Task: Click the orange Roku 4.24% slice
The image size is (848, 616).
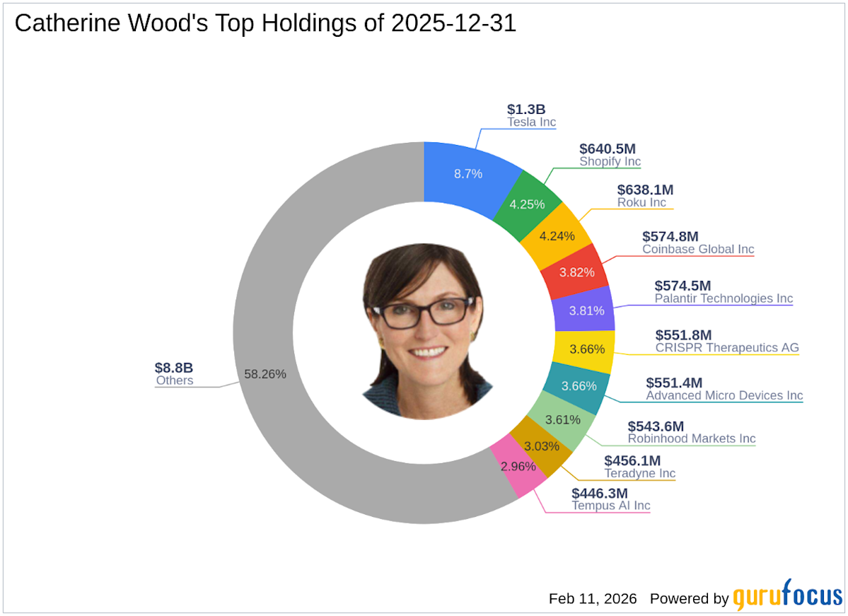Action: click(x=557, y=236)
